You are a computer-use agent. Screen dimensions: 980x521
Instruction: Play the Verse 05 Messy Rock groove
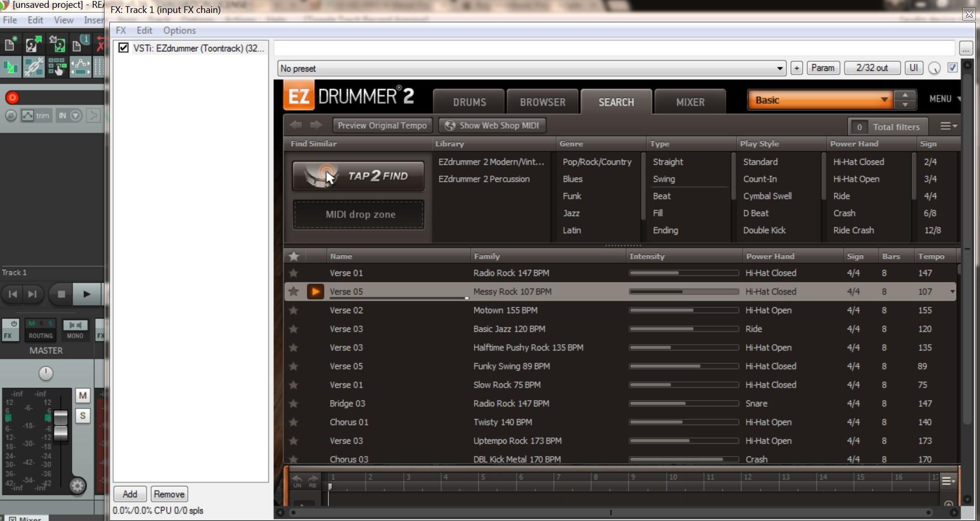point(316,292)
